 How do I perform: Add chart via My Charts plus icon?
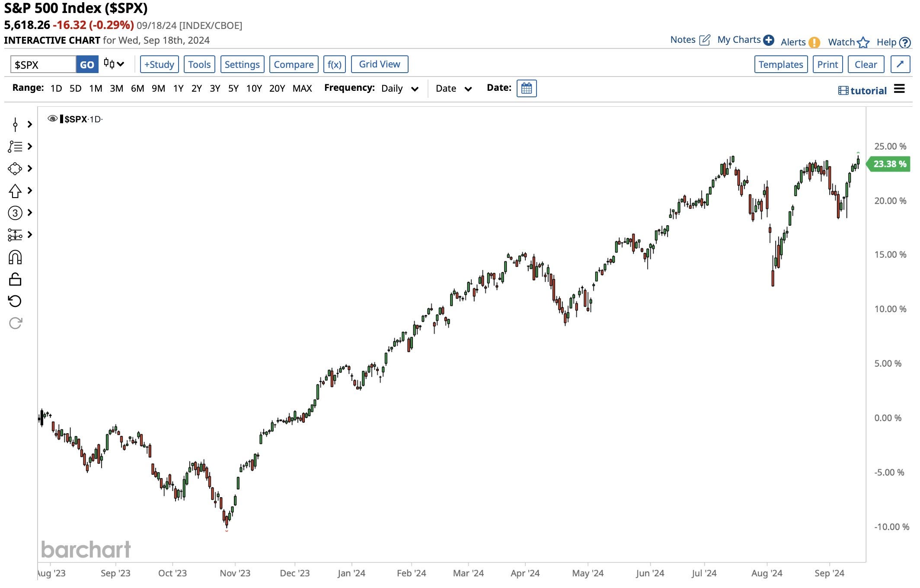coord(769,40)
